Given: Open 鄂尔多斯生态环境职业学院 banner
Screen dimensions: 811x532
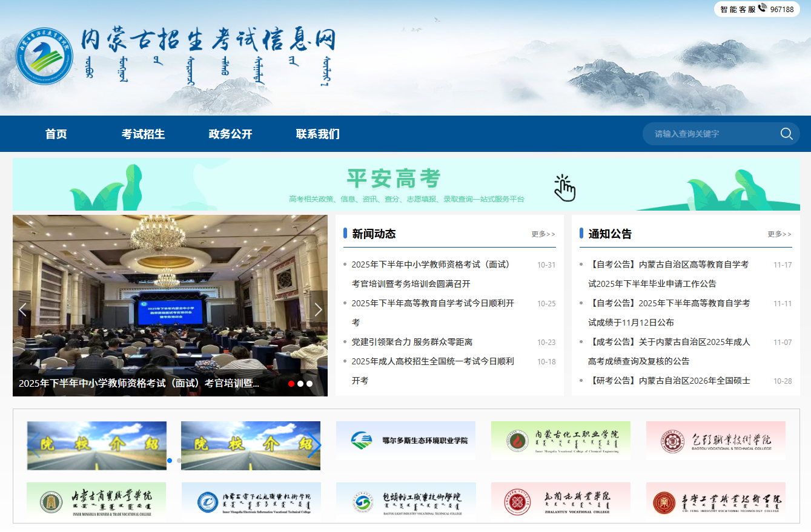Looking at the screenshot, I should 406,441.
